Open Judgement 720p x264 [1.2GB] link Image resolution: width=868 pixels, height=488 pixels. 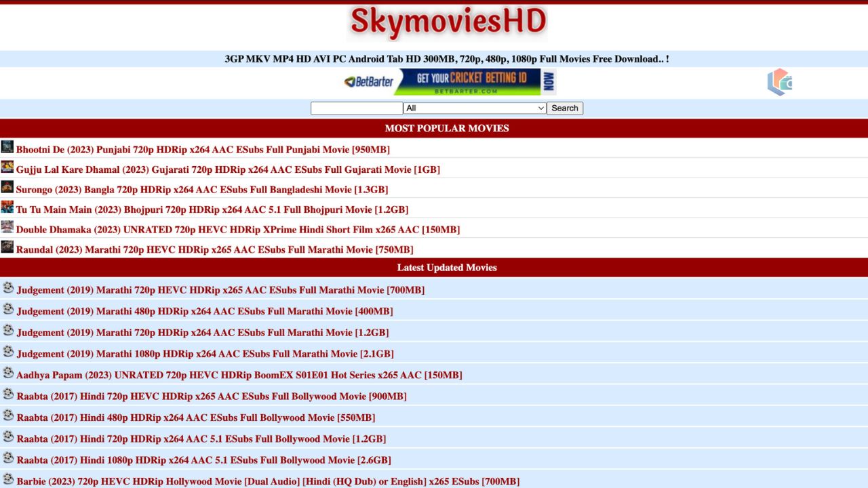[203, 333]
